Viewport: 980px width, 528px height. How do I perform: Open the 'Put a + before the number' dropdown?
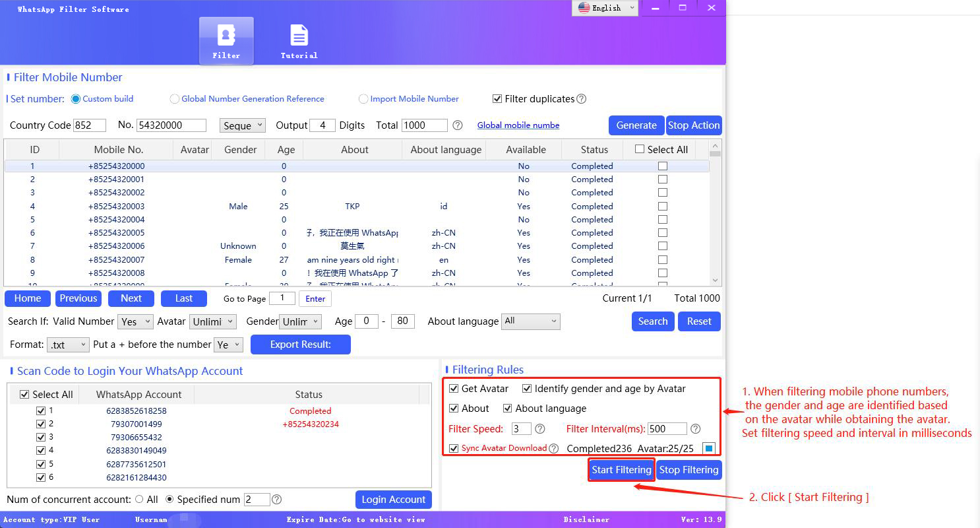[x=229, y=345]
